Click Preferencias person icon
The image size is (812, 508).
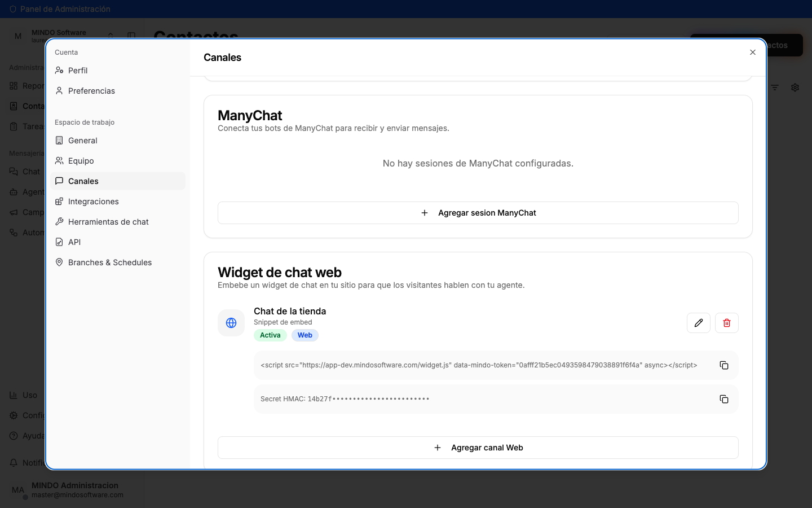59,91
